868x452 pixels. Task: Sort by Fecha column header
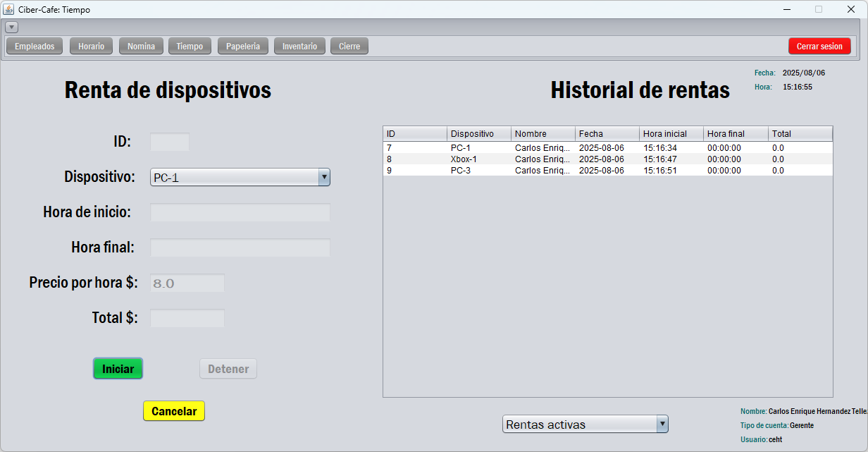click(607, 134)
